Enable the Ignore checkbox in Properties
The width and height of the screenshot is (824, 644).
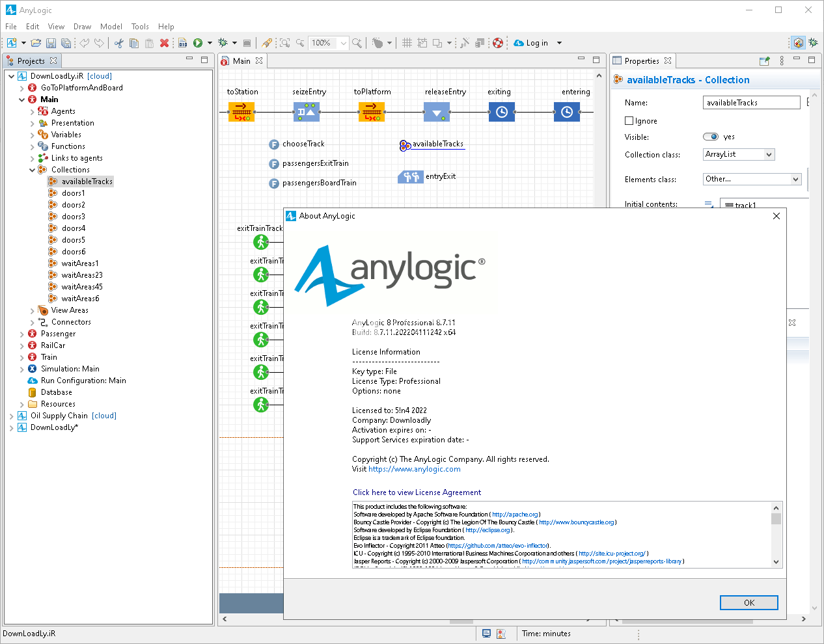[x=629, y=120]
